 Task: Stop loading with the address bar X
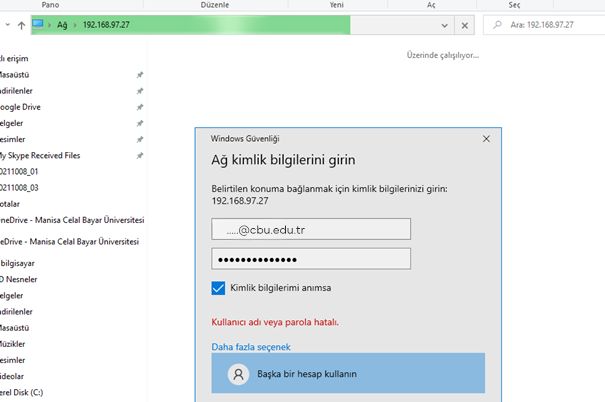(x=466, y=25)
